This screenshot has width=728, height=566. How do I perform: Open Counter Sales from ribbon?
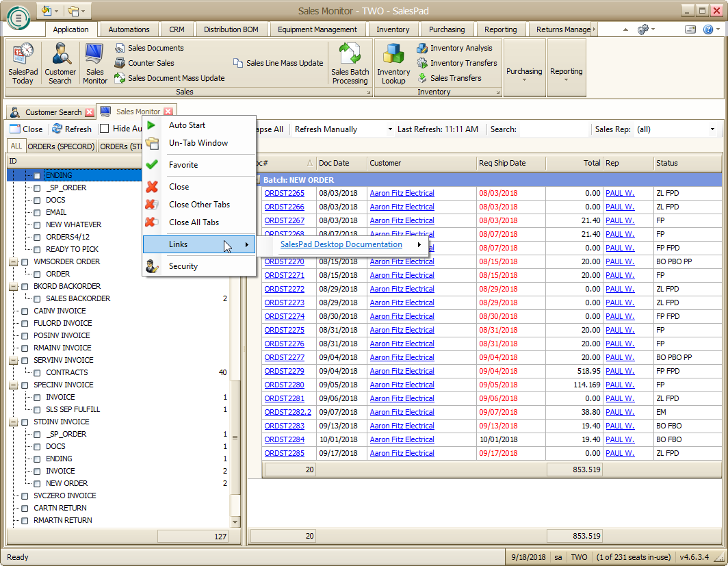click(x=151, y=63)
